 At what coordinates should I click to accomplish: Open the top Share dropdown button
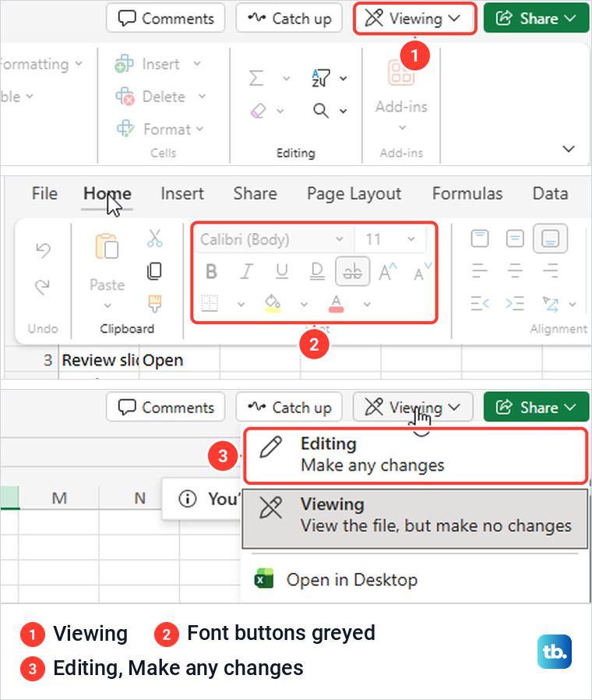[x=537, y=18]
